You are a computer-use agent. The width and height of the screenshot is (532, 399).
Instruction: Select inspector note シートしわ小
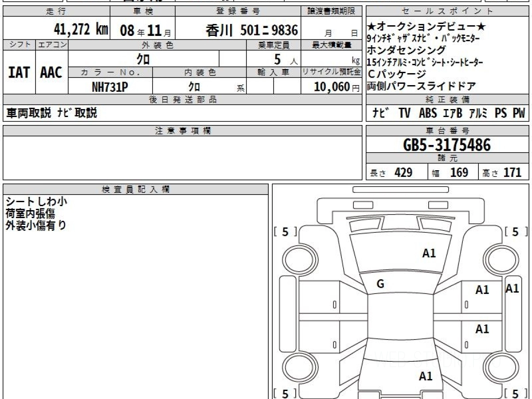pyautogui.click(x=36, y=202)
